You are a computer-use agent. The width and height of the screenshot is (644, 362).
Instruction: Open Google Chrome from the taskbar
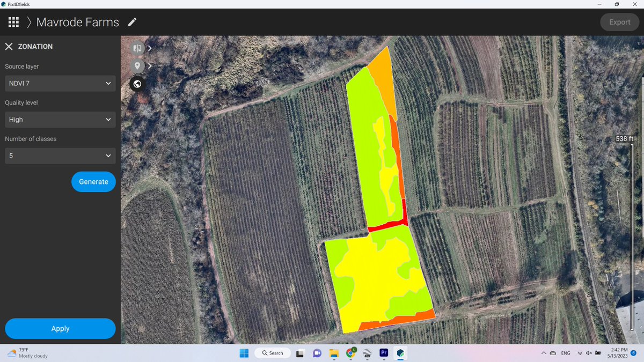tap(350, 353)
